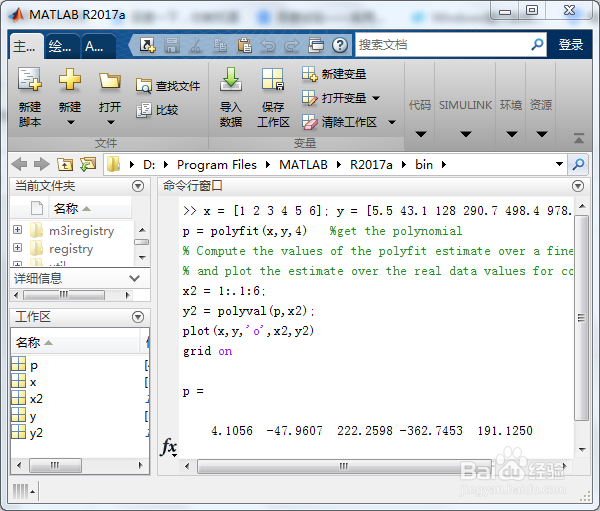Screen dimensions: 600x511
Task: Click Import Data (导入数据)
Action: (231, 97)
